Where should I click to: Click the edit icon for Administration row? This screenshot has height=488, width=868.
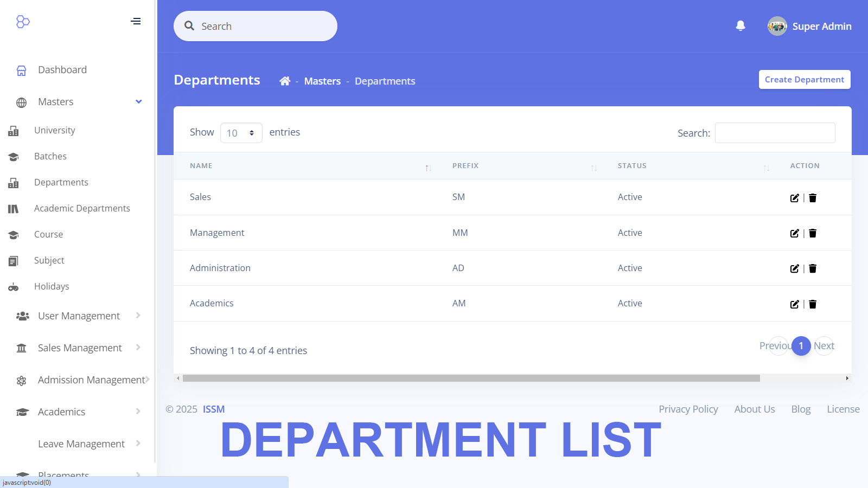pyautogui.click(x=794, y=268)
